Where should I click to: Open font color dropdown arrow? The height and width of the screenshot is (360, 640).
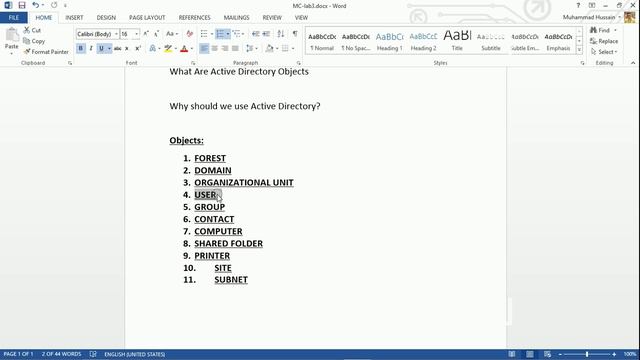coord(192,49)
